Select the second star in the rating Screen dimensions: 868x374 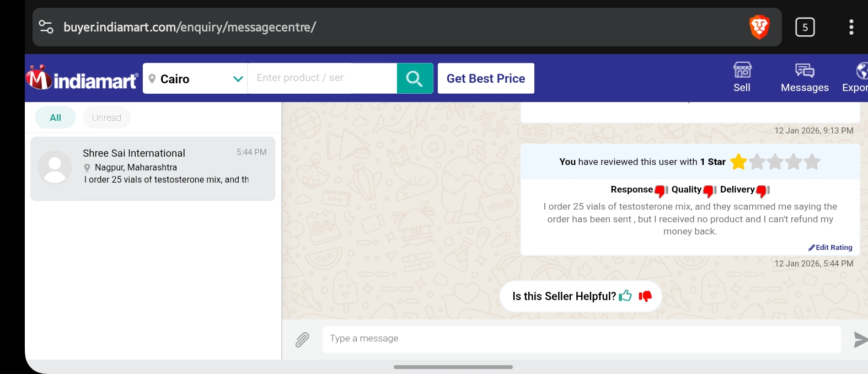click(757, 162)
